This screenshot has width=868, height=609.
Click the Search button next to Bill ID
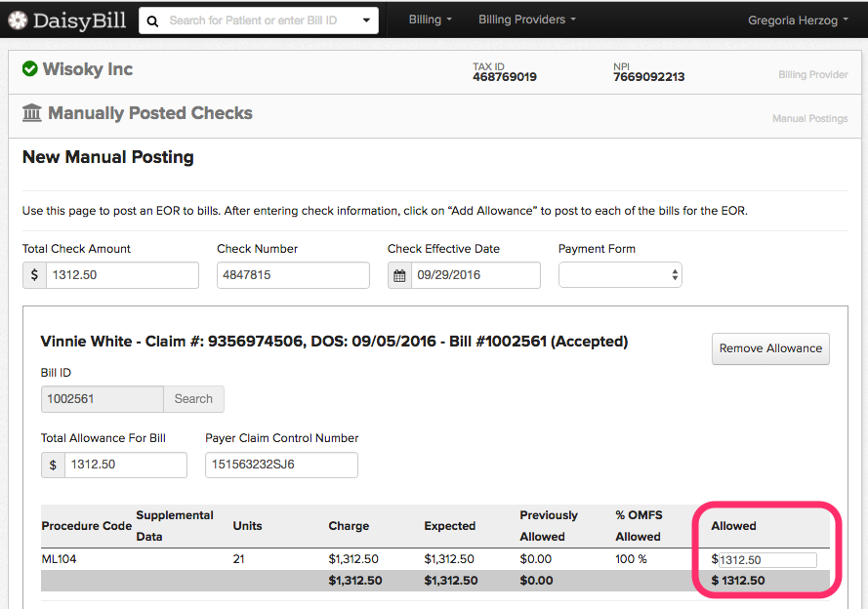193,399
